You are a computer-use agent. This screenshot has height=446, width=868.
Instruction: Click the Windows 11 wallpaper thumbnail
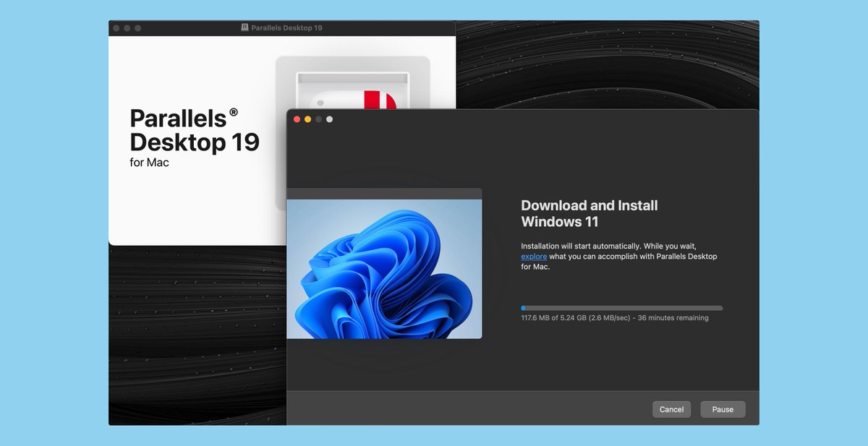click(384, 269)
